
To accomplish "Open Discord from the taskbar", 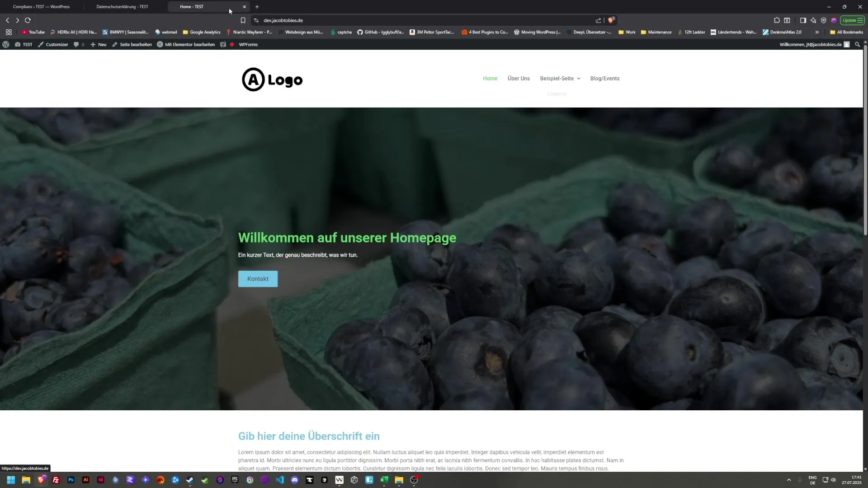I will [295, 480].
